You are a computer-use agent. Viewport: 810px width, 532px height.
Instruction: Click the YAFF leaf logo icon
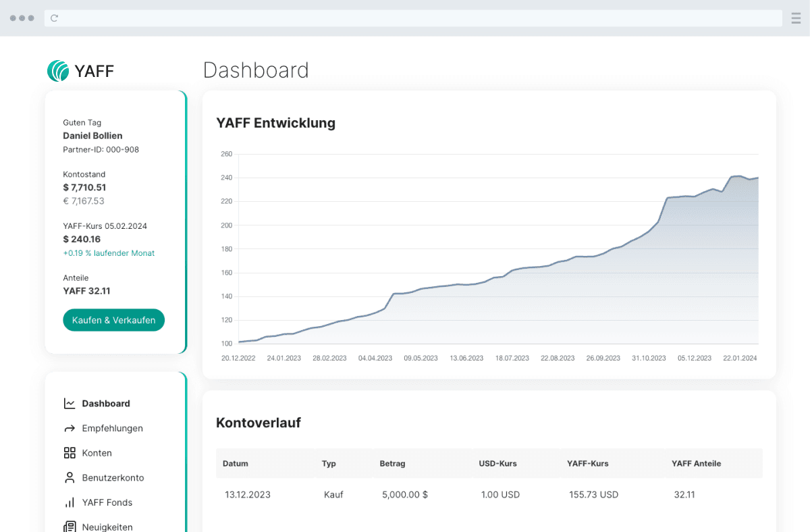click(58, 71)
